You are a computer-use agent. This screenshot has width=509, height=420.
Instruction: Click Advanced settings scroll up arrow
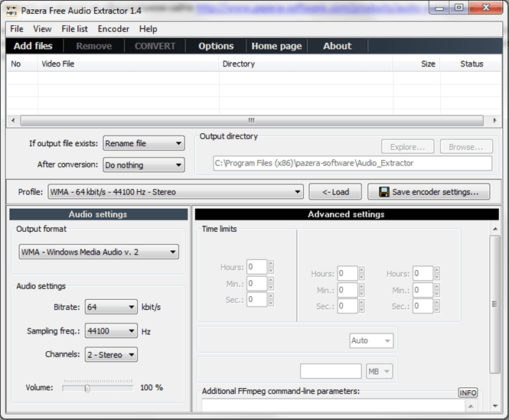pos(495,229)
